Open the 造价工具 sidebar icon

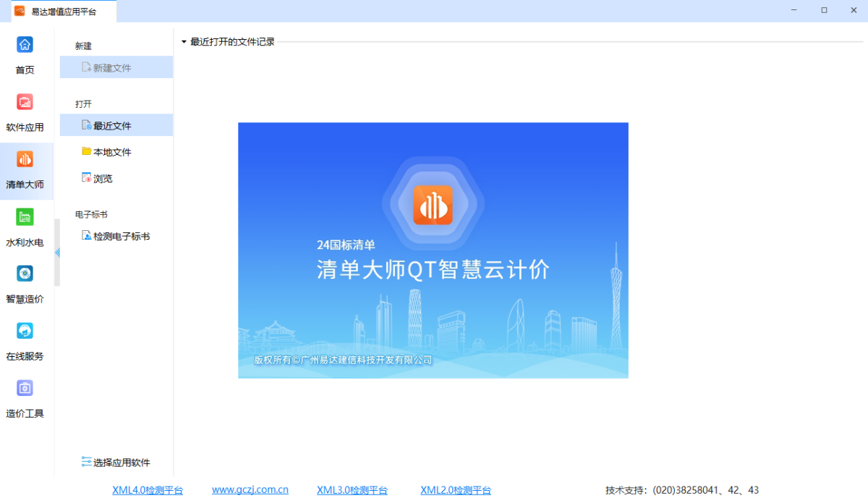[x=25, y=388]
